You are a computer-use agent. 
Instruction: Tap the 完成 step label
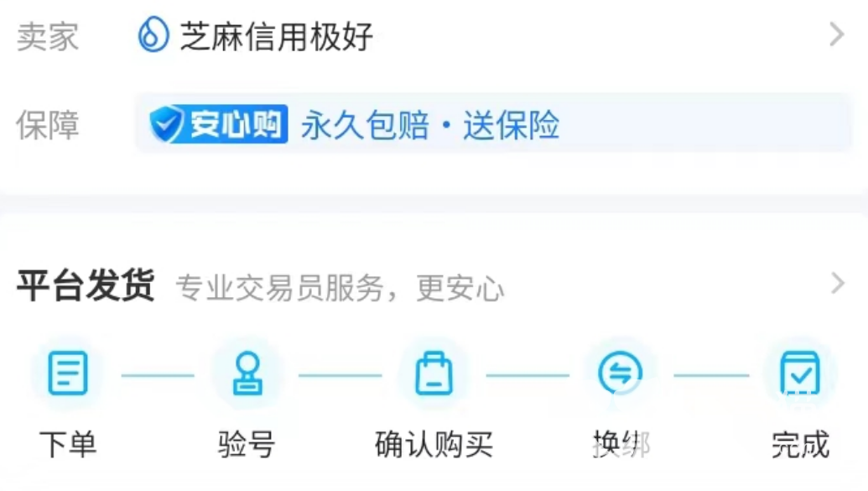point(800,445)
